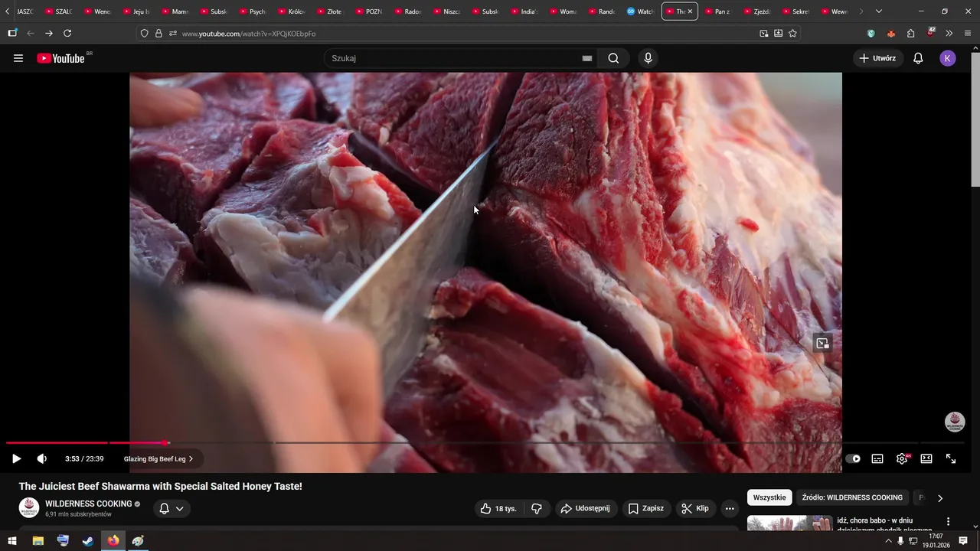
Task: Select the Wszystkie filter chip
Action: pyautogui.click(x=769, y=497)
